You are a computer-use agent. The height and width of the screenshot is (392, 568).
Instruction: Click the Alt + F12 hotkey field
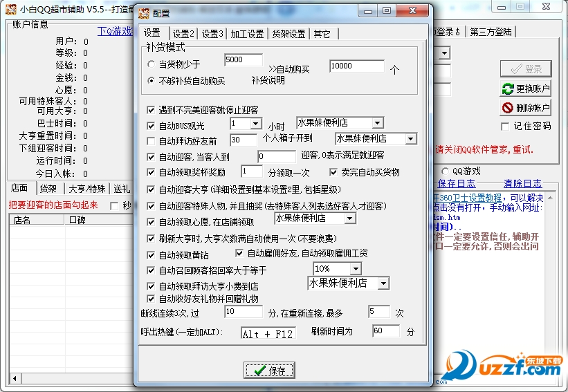(268, 333)
